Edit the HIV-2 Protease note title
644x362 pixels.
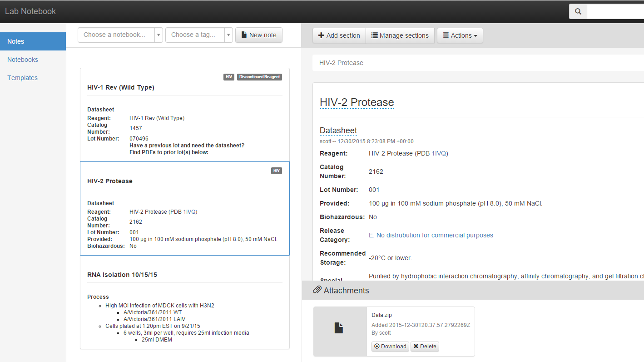click(357, 102)
